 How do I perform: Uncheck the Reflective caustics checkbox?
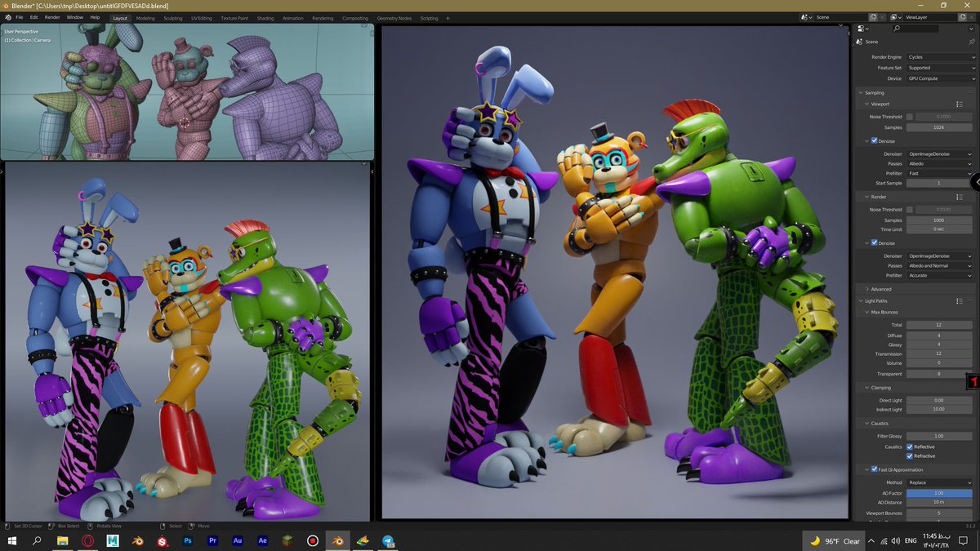click(910, 447)
